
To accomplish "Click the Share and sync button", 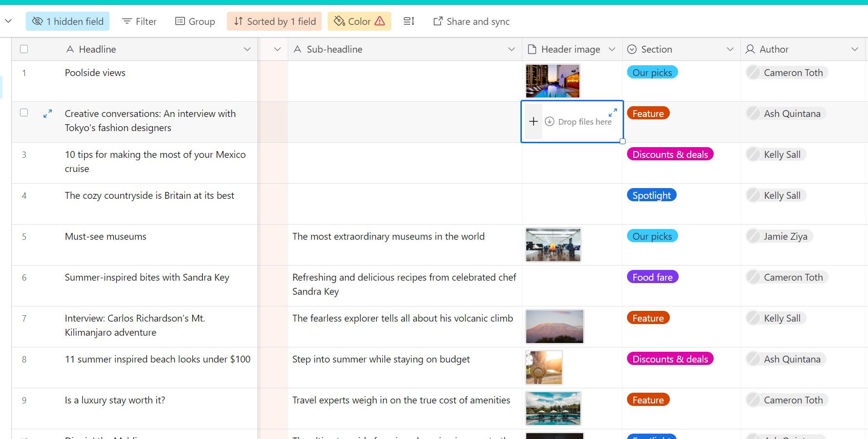I will pos(470,21).
